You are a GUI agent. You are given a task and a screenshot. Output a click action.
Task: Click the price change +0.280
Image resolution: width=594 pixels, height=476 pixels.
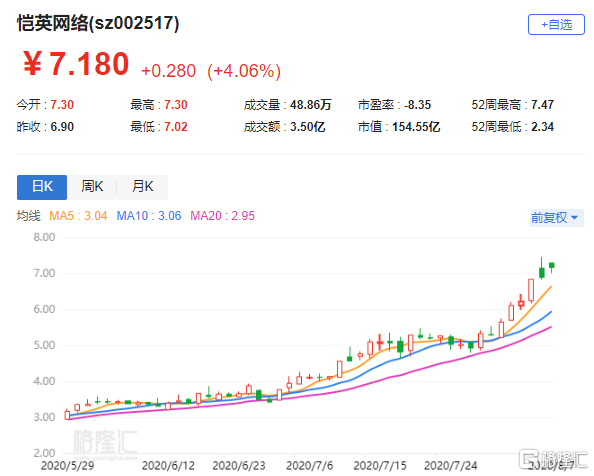pyautogui.click(x=169, y=71)
